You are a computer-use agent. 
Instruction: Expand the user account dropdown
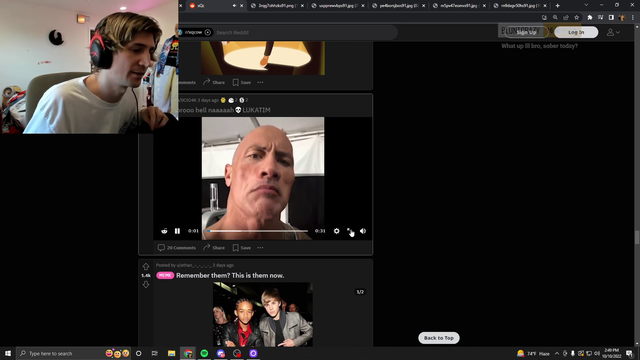(613, 32)
